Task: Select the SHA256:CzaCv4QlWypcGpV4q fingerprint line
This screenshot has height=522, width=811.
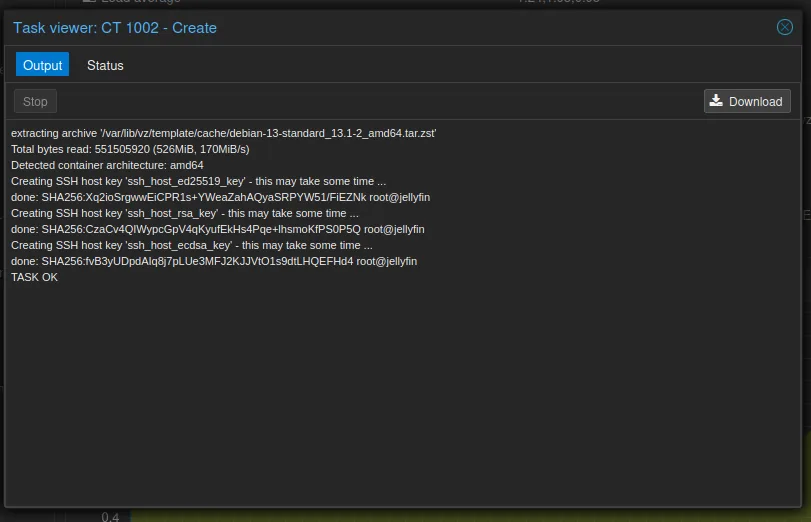Action: (218, 230)
